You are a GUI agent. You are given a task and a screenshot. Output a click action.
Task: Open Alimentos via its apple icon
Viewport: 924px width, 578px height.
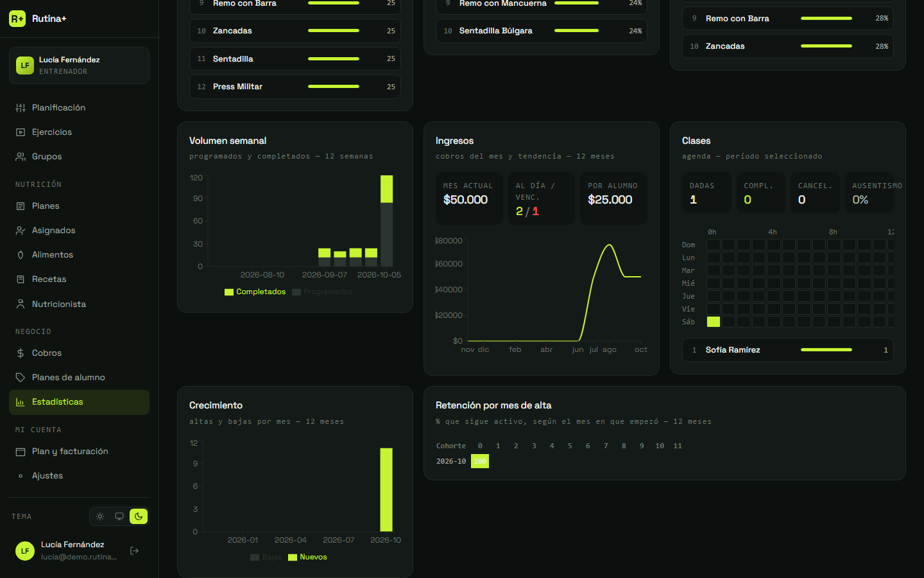click(21, 255)
